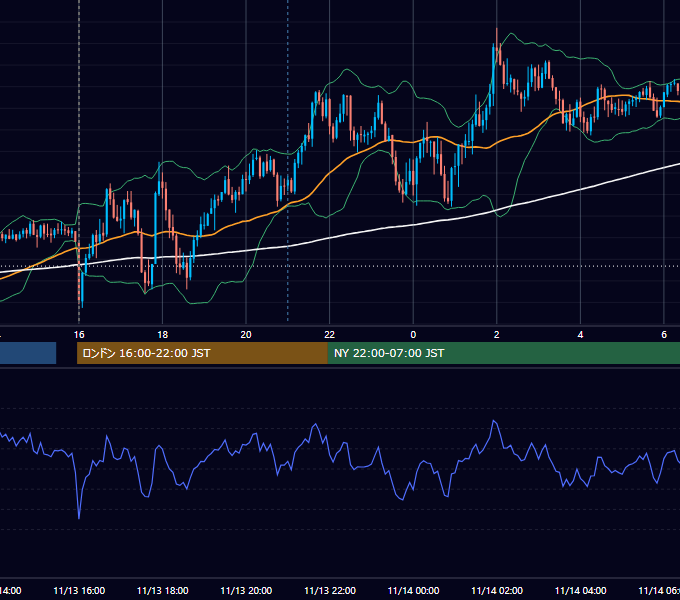Click the 6 hour label on upper axis
This screenshot has height=600, width=680.
tap(664, 334)
